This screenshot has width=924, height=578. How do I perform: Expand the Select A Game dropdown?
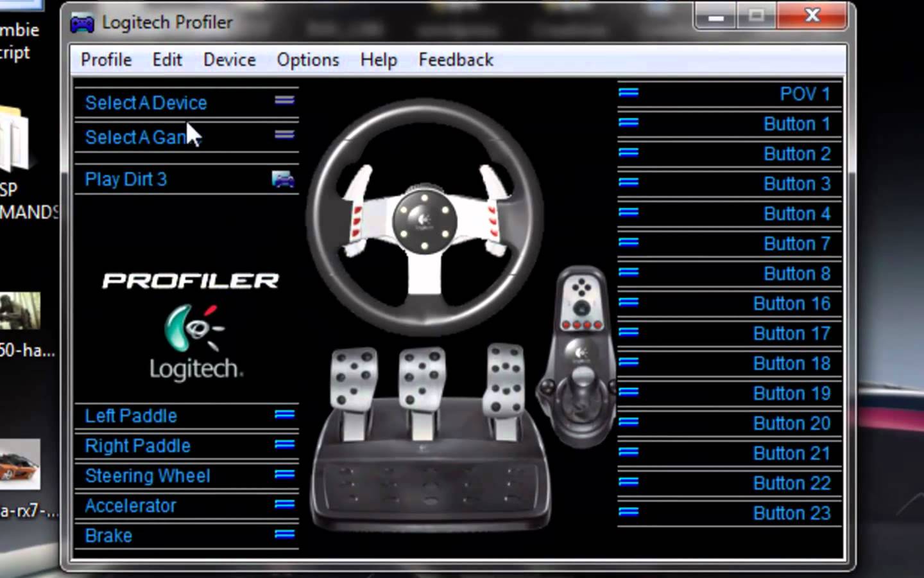pyautogui.click(x=284, y=135)
